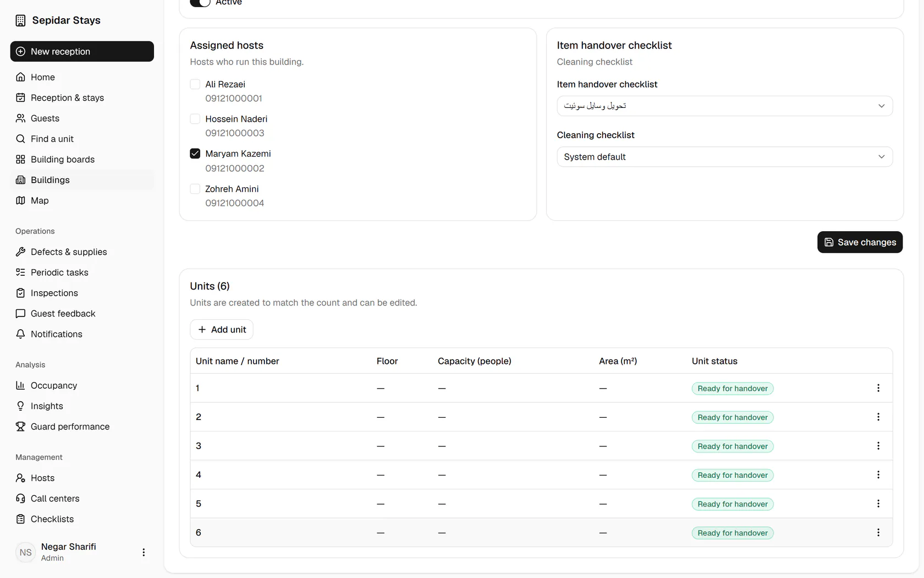
Task: Uncheck the Maryam Kazemi host checkbox
Action: pyautogui.click(x=195, y=154)
